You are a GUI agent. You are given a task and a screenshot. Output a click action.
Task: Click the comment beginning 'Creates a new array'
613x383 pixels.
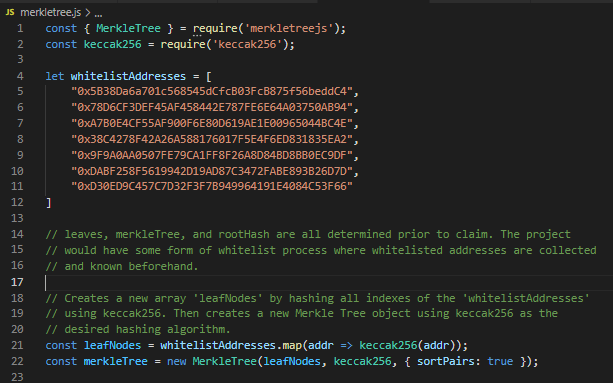pos(317,299)
